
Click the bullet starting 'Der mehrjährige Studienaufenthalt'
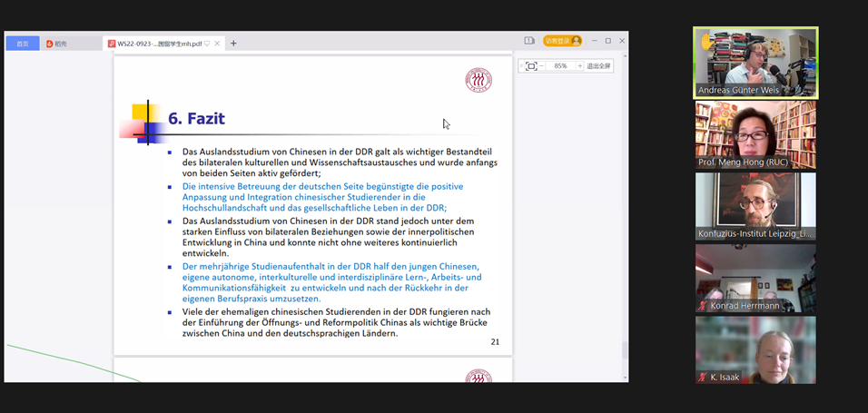332,282
